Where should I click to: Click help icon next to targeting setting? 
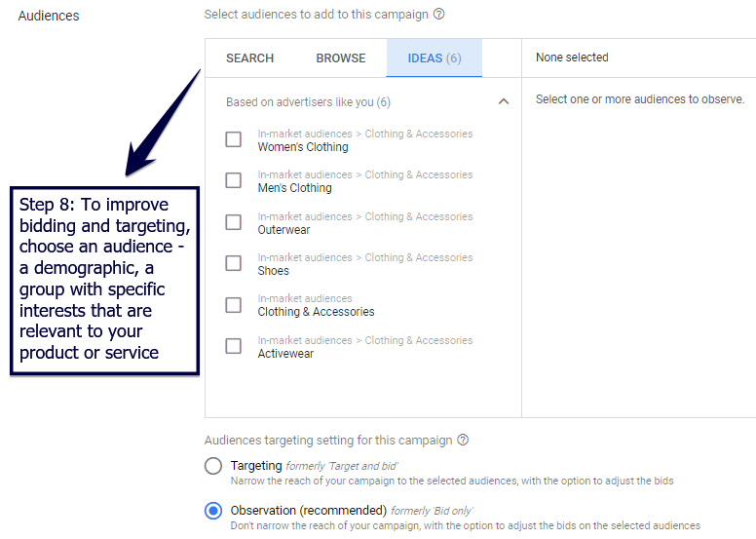[463, 441]
